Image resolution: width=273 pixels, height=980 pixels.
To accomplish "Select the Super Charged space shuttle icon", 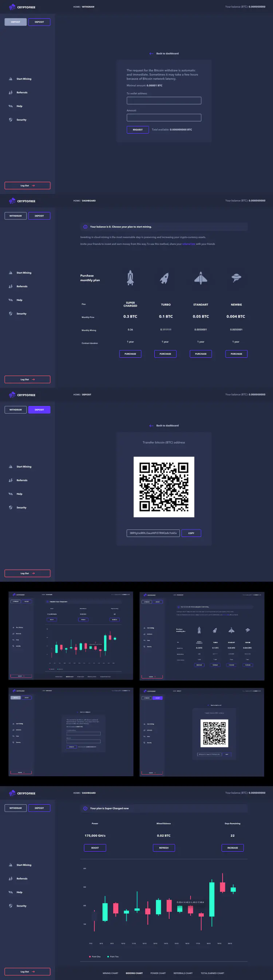I will (x=130, y=278).
